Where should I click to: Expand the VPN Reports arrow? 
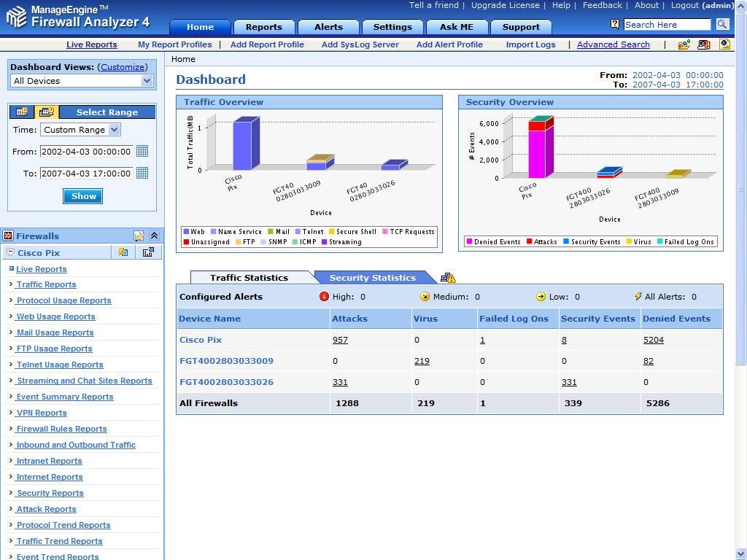click(11, 413)
